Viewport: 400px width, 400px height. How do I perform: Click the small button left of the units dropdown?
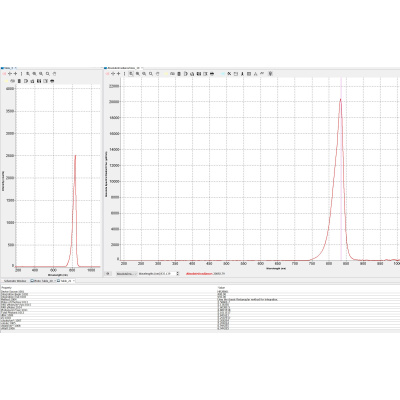(108, 274)
